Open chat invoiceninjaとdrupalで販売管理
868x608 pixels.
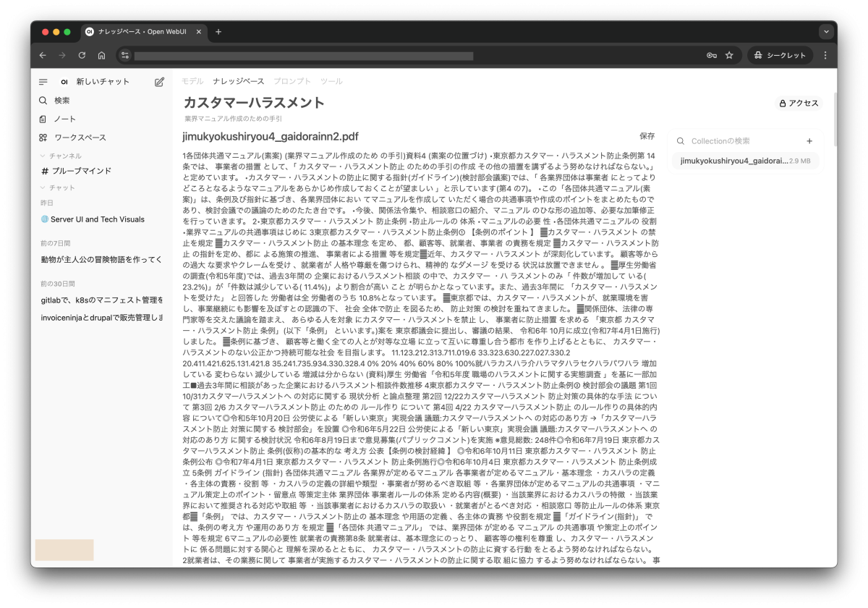[101, 318]
